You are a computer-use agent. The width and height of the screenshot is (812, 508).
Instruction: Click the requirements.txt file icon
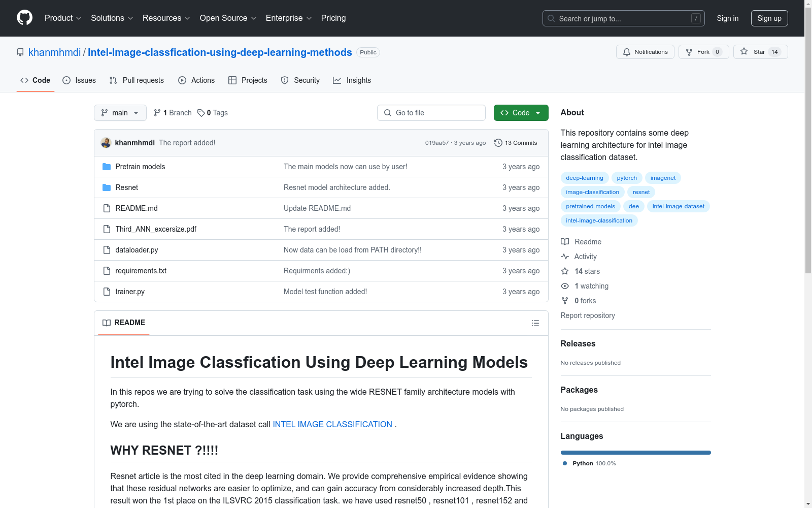click(x=107, y=271)
